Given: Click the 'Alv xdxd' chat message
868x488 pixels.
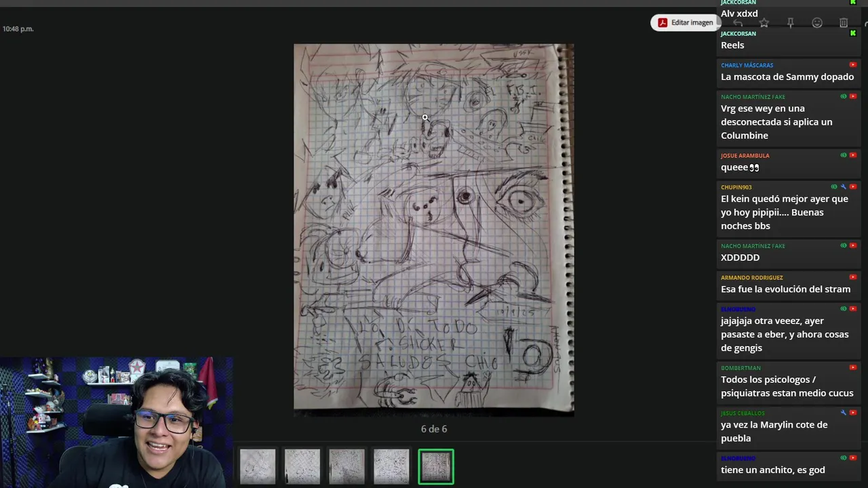Looking at the screenshot, I should [739, 14].
